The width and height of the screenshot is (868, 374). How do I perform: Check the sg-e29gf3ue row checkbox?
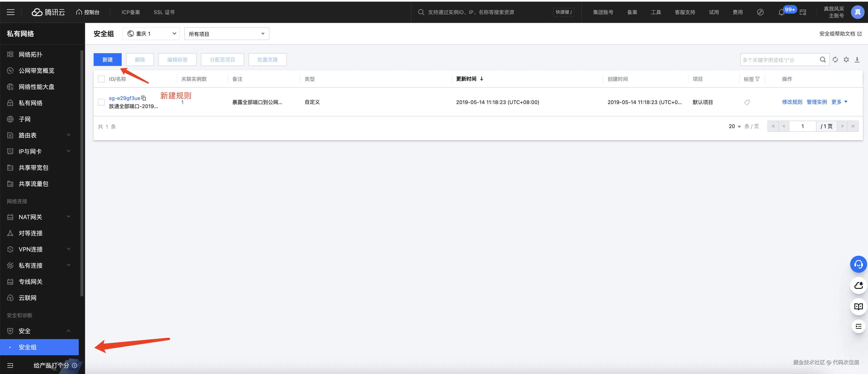101,102
